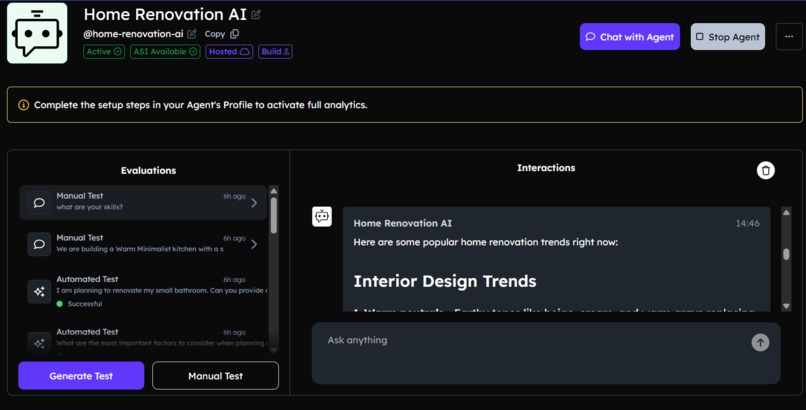Image resolution: width=806 pixels, height=410 pixels.
Task: Click Evaluations list scroll up arrow
Action: [273, 191]
